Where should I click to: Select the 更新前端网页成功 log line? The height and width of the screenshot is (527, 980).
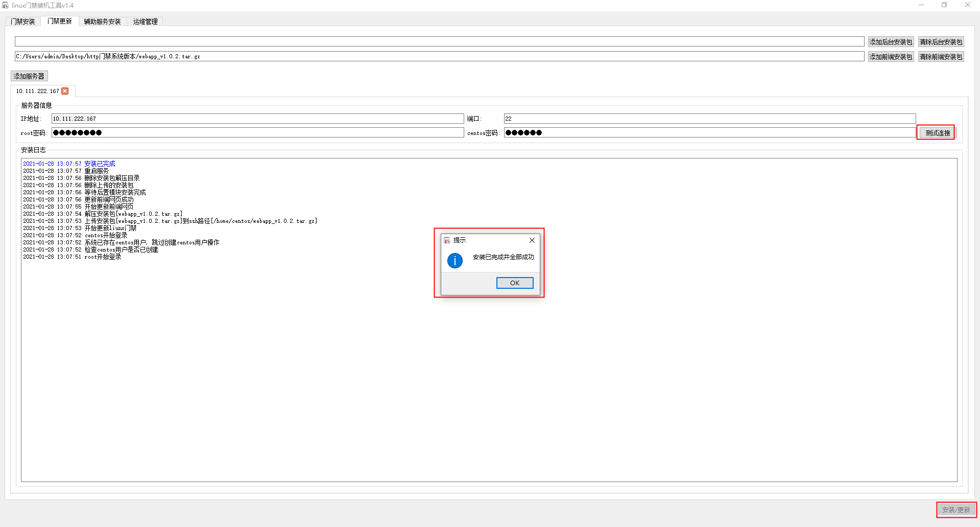[78, 199]
